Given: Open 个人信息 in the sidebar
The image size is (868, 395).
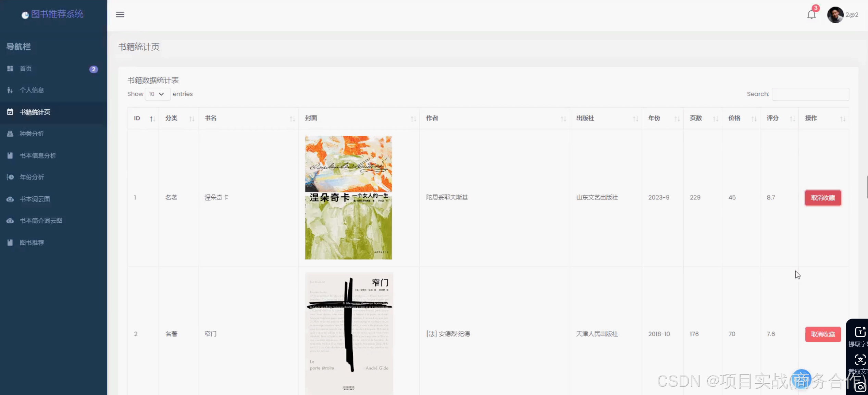Looking at the screenshot, I should pos(32,90).
